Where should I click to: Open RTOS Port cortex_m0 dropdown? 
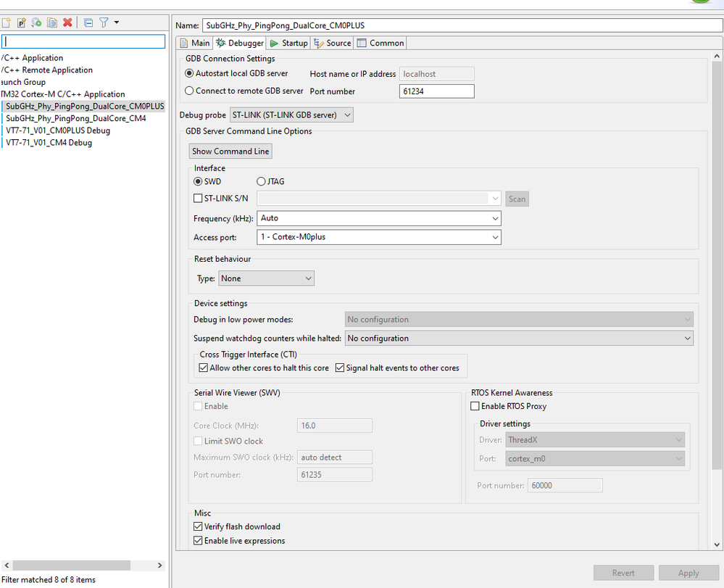click(595, 459)
